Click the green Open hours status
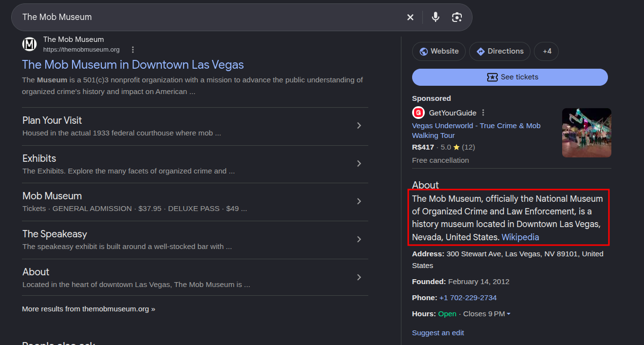 pyautogui.click(x=447, y=314)
